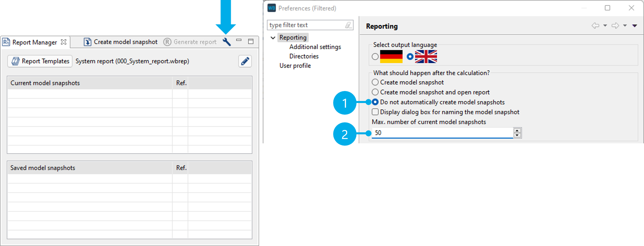Screen dimensions: 644x246
Task: Maximize the Report Manager panel
Action: tap(251, 41)
